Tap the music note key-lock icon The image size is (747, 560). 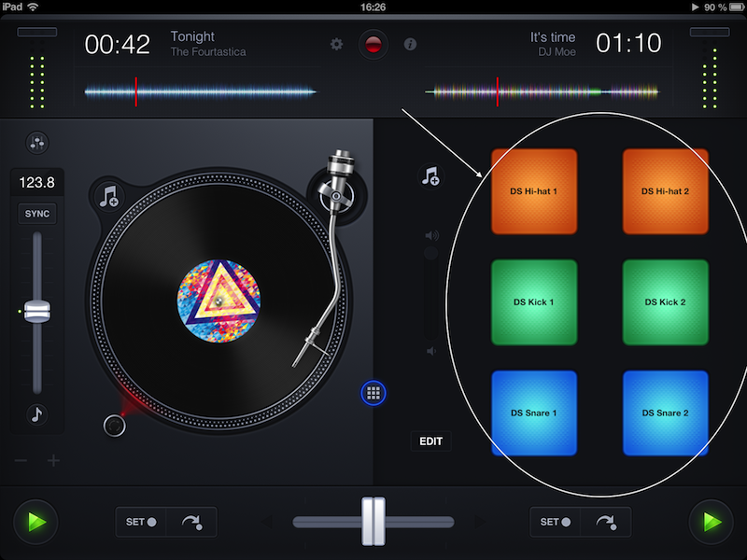(38, 415)
